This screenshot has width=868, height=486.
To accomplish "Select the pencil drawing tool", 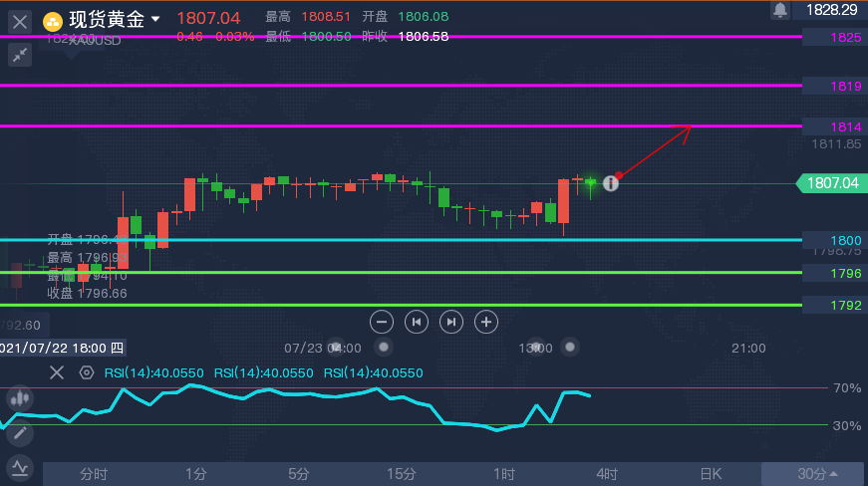I will click(x=19, y=433).
